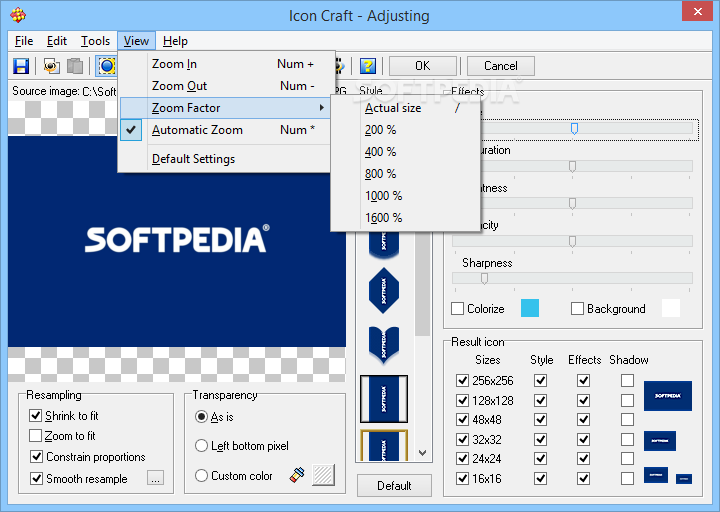Click the cyan Colorize color swatch
Image resolution: width=720 pixels, height=512 pixels.
tap(530, 308)
